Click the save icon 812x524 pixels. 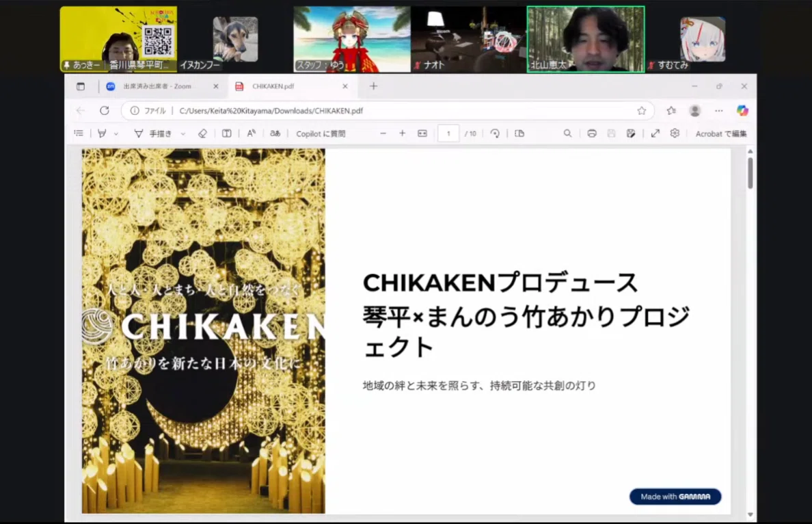pyautogui.click(x=611, y=133)
